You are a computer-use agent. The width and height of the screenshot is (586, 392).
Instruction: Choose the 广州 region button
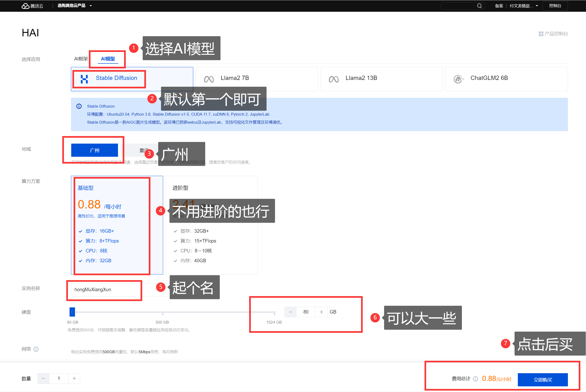pyautogui.click(x=94, y=150)
